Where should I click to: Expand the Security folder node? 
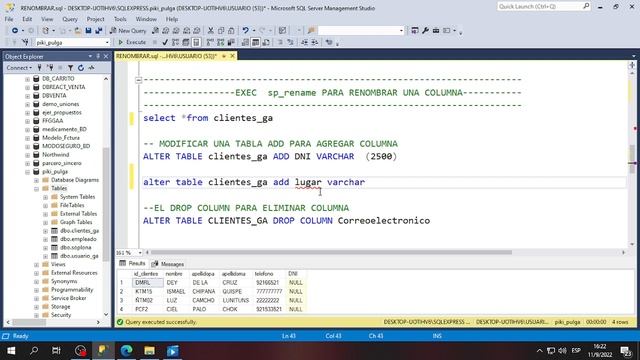[x=36, y=315]
